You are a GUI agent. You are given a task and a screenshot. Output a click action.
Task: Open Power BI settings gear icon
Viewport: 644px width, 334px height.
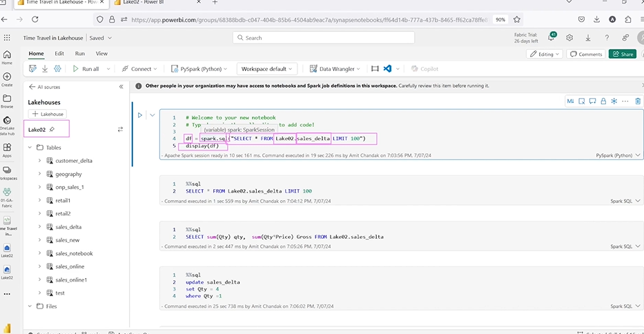pos(569,37)
